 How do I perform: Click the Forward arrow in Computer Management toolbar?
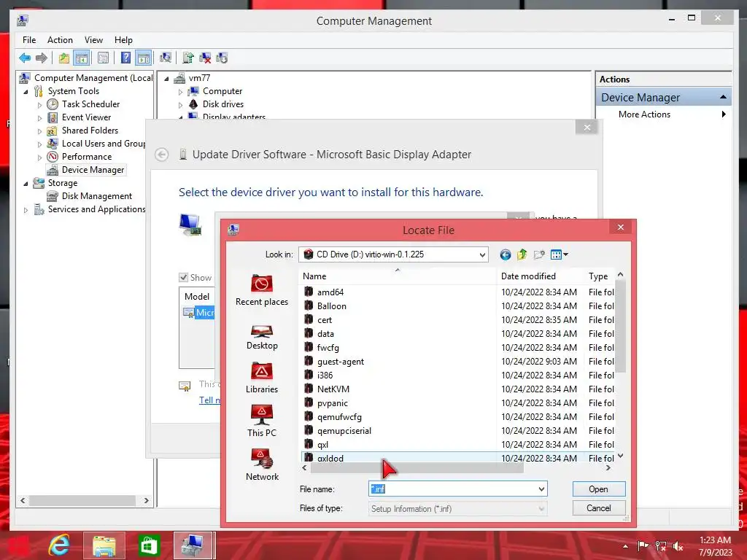coord(42,58)
